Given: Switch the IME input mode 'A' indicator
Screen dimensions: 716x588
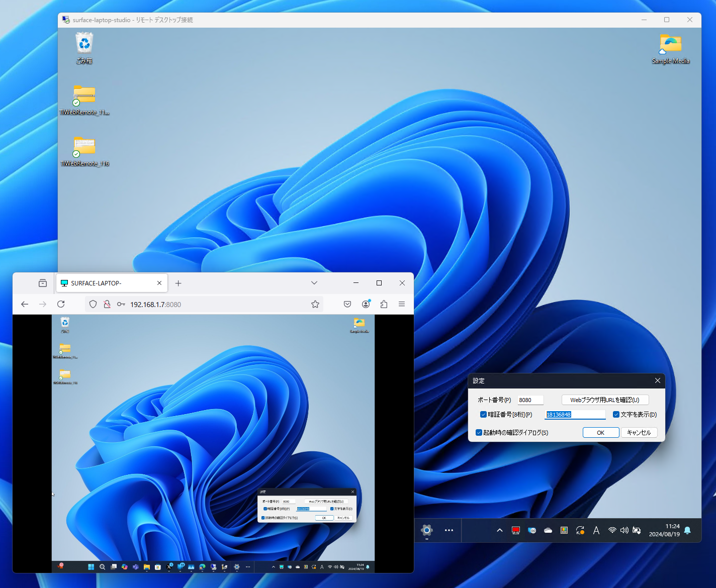Looking at the screenshot, I should pyautogui.click(x=596, y=530).
